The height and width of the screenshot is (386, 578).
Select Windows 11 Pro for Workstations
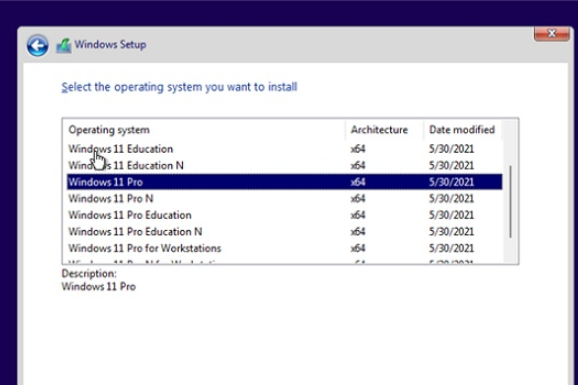coord(285,248)
